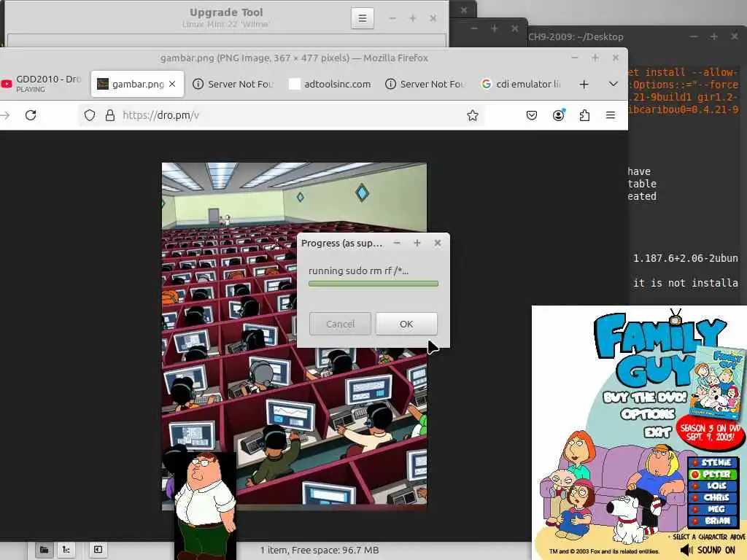Click the "1 item, Free space: 96.7 MB" status
Screen dimensions: 747x560
pyautogui.click(x=320, y=550)
